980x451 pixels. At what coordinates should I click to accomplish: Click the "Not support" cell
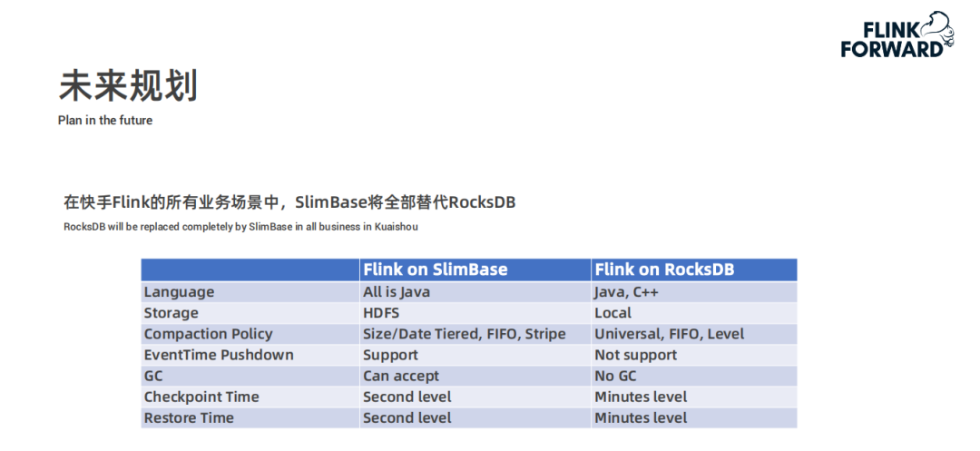point(635,355)
